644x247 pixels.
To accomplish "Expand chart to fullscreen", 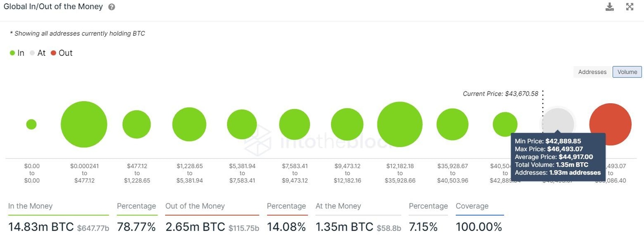I will click(630, 7).
